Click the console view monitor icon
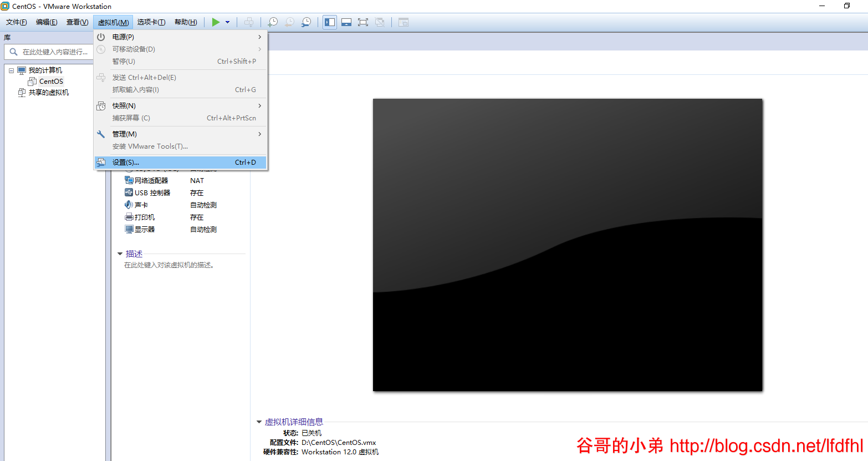 click(346, 22)
